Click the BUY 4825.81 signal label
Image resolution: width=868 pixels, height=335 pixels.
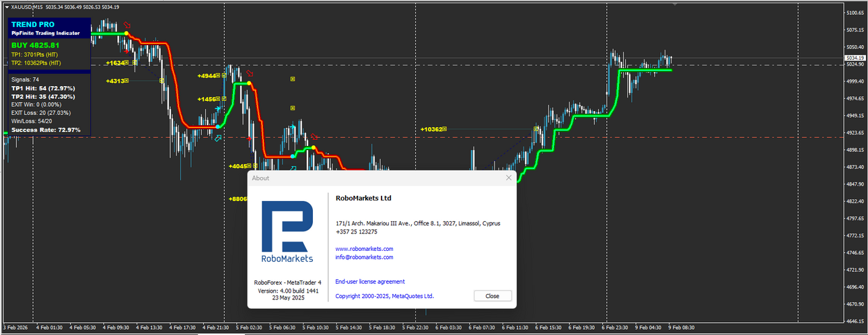pos(35,45)
